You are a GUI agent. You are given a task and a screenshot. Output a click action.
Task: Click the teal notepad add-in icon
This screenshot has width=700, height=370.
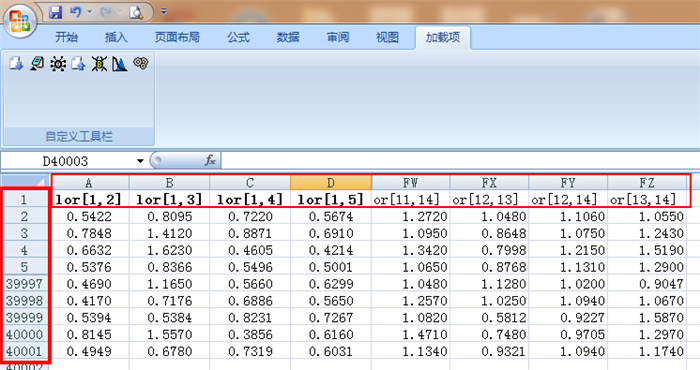(37, 64)
